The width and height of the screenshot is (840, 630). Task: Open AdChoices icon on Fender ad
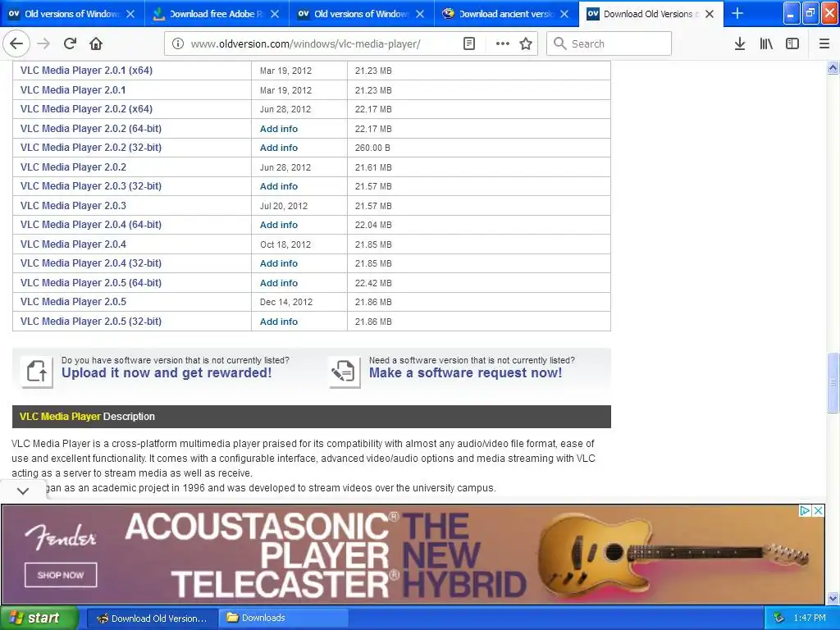pyautogui.click(x=805, y=510)
